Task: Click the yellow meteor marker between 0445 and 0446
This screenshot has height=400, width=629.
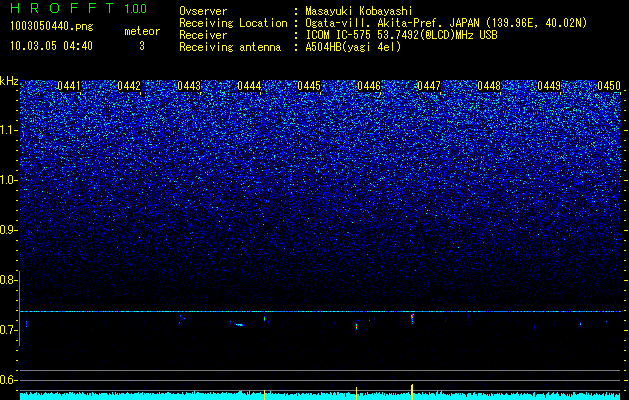Action: (356, 393)
